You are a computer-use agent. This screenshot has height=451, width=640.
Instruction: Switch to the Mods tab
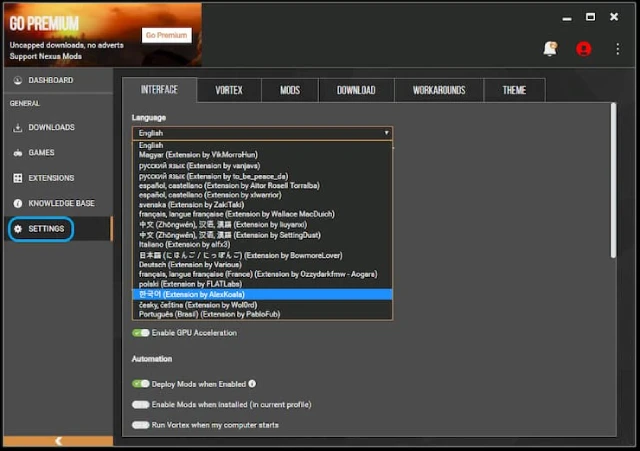tap(290, 90)
